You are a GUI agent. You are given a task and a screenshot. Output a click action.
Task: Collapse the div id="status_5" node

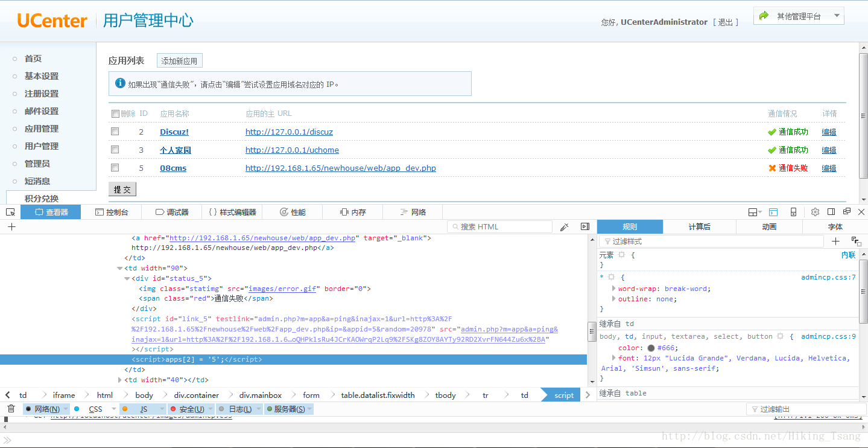click(127, 278)
